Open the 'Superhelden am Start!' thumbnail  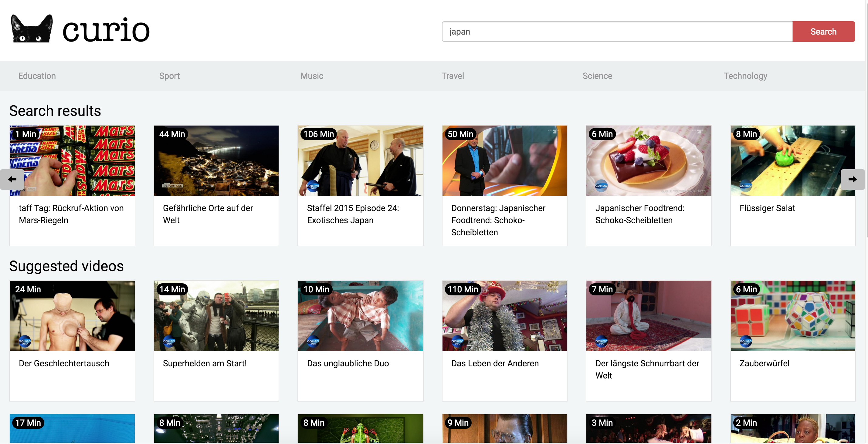click(216, 316)
